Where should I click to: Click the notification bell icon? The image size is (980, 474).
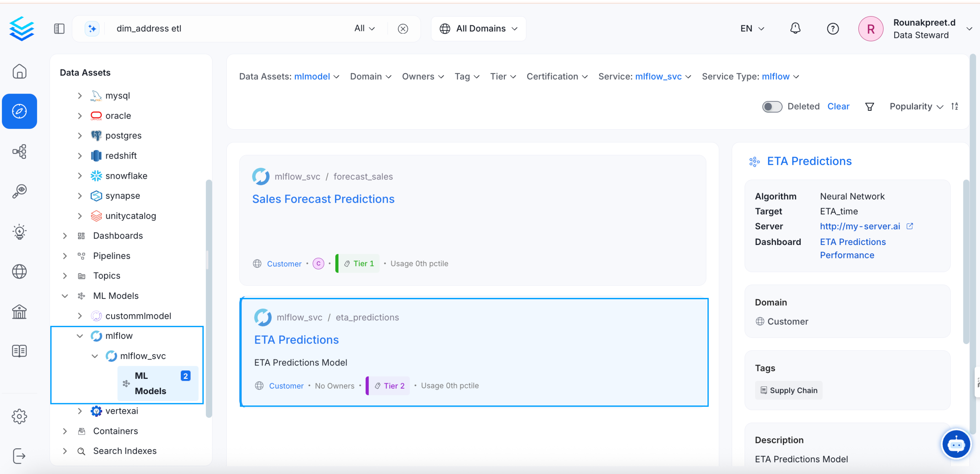tap(796, 28)
